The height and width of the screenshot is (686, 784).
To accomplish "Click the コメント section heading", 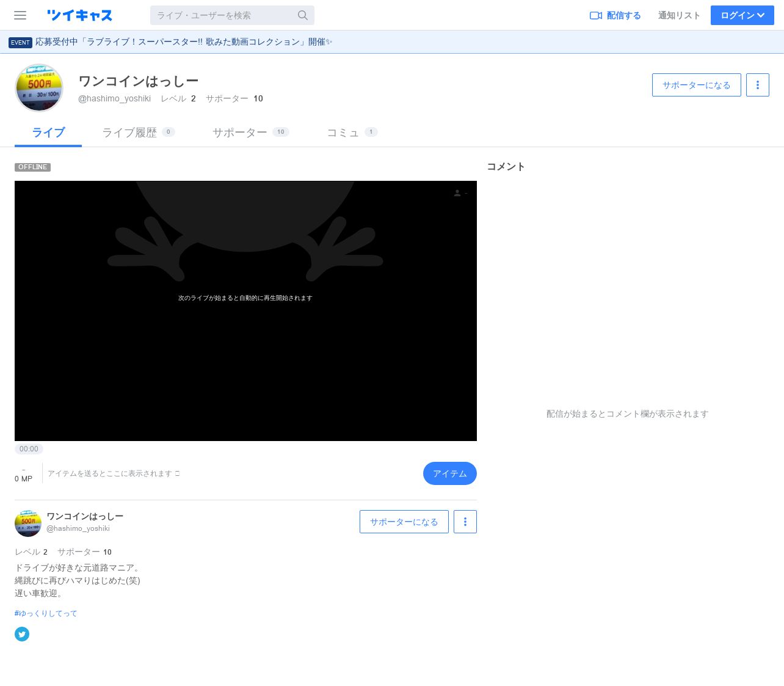I will point(506,167).
